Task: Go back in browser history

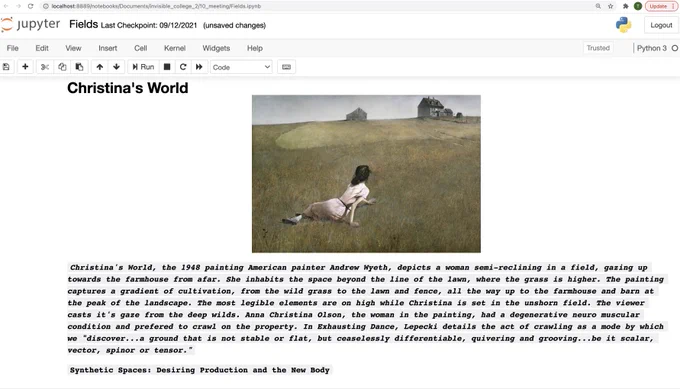Action: pyautogui.click(x=6, y=6)
